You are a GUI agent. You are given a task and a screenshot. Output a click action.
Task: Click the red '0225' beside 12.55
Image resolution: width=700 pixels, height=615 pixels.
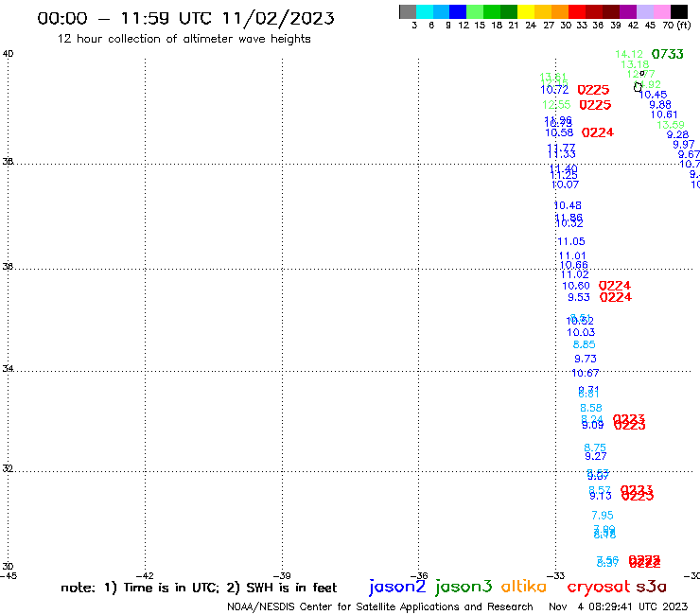point(595,105)
